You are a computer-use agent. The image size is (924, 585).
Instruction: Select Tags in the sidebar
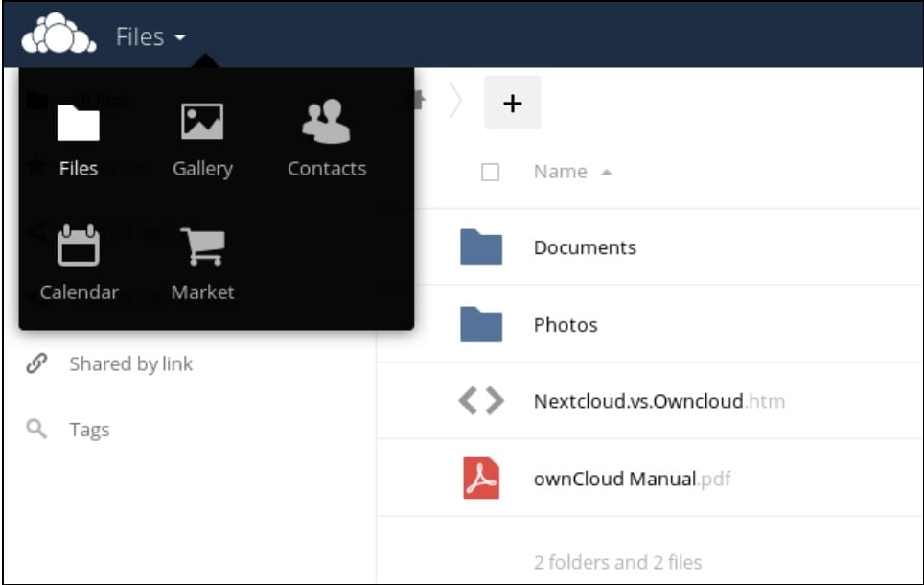click(89, 430)
